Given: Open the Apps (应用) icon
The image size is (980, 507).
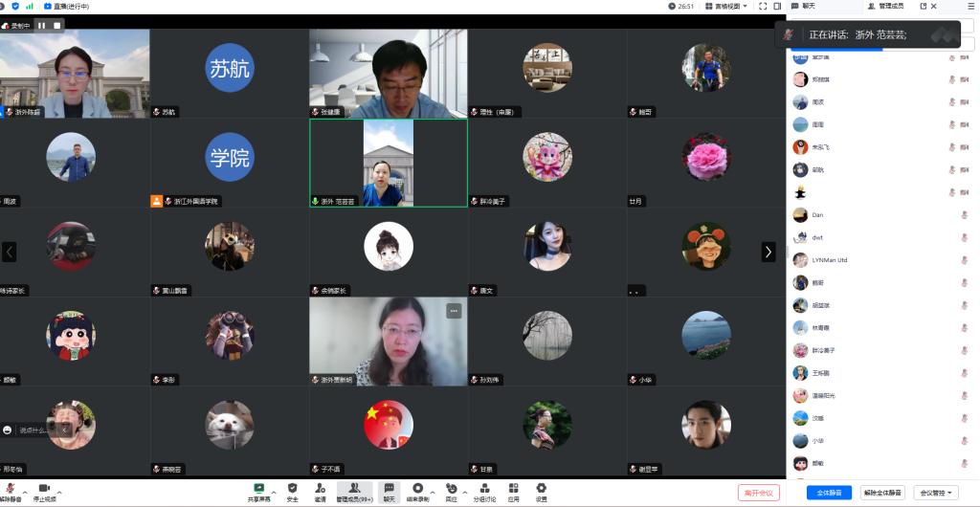Looking at the screenshot, I should (x=513, y=490).
